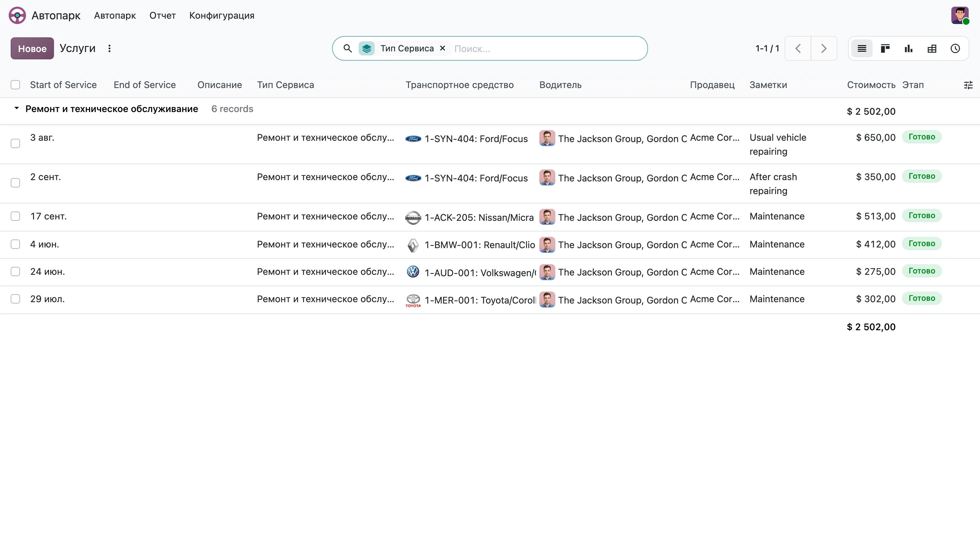Open the Отчет menu
The image size is (980, 547).
coord(162,16)
